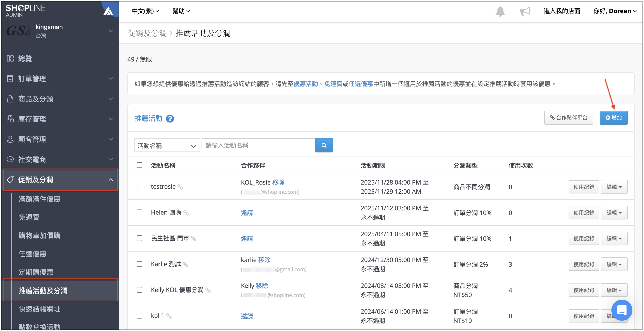644x331 pixels.
Task: Tick the 民生社區 門市 row checkbox
Action: pyautogui.click(x=139, y=238)
